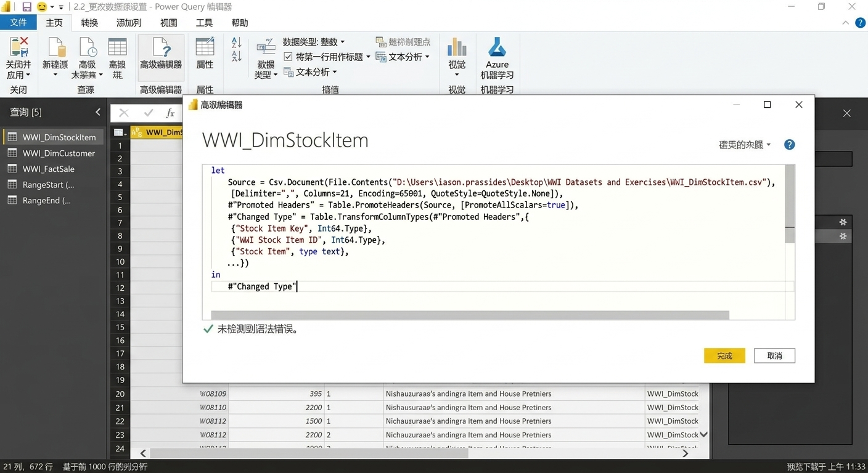868x473 pixels.
Task: Click the blue help icon in ribbon corner
Action: (860, 23)
